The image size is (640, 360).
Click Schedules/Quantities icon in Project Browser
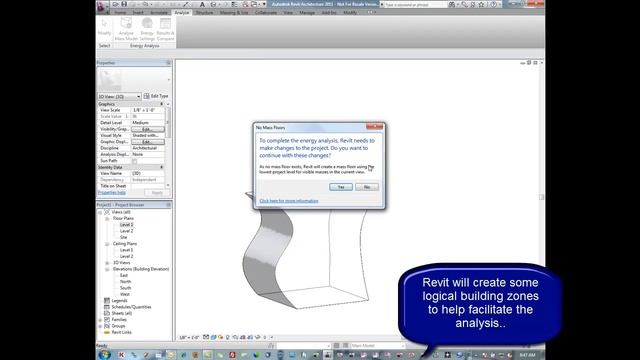[x=107, y=307]
